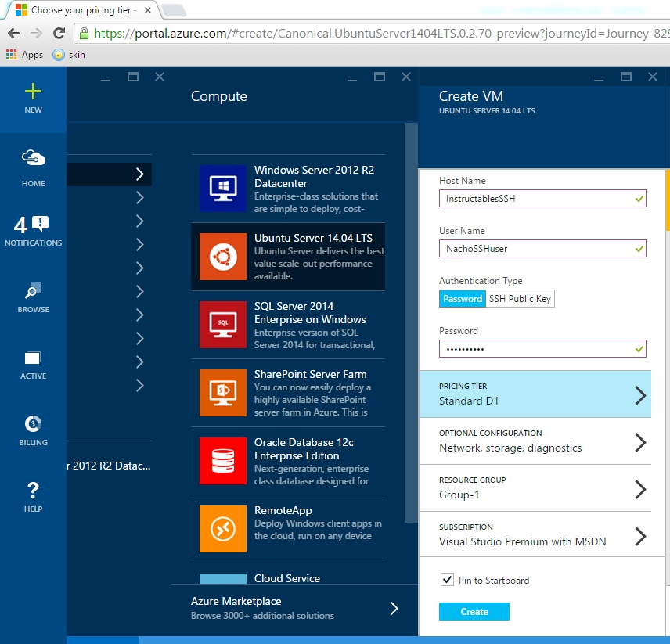The image size is (670, 644).
Task: Click the SQL Server 2014 icon
Action: click(224, 325)
